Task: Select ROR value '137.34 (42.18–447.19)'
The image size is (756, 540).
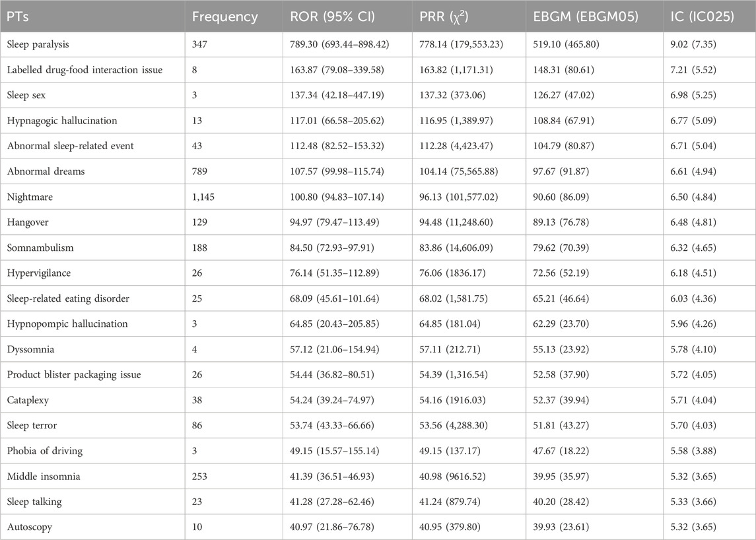Action: 337,96
